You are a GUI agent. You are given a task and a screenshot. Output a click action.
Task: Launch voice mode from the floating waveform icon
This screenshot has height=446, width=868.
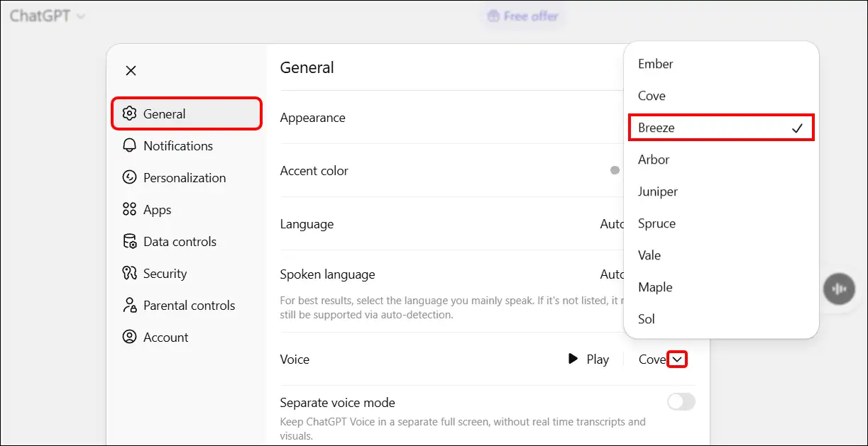839,289
